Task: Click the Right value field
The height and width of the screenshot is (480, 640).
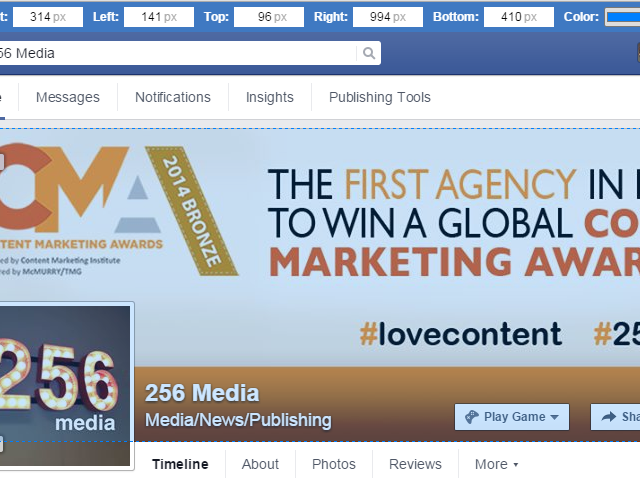Action: point(388,17)
